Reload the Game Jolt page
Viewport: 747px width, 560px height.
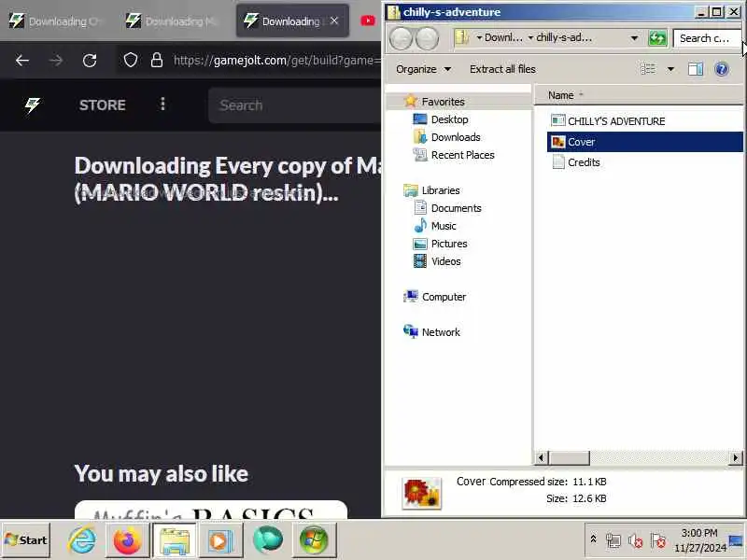(x=90, y=61)
